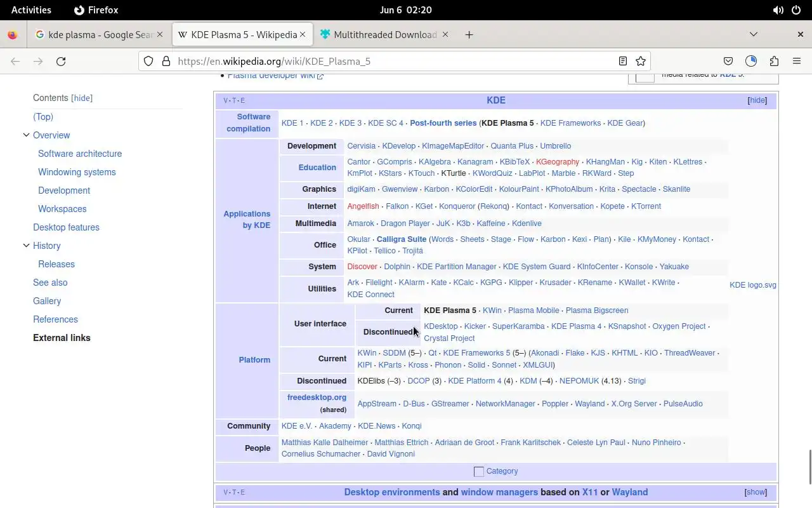Go back using the back arrow
Screen dimensions: 812x508
pyautogui.click(x=15, y=62)
